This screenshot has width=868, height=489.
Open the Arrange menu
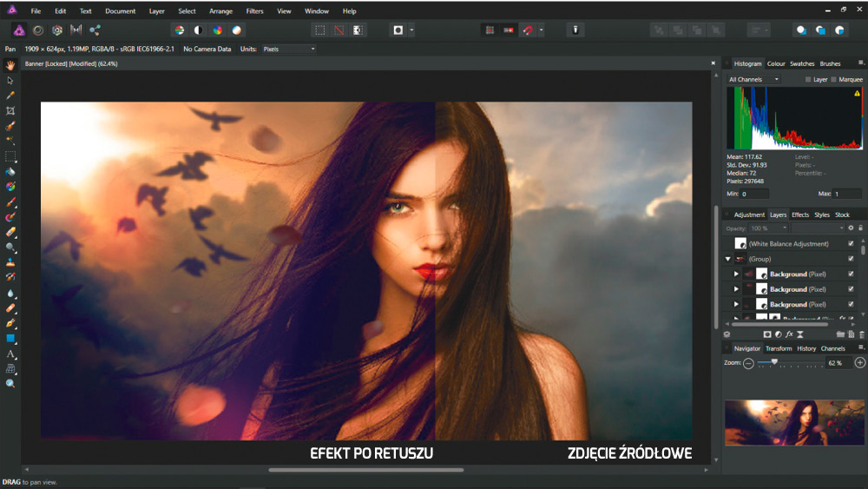point(220,11)
